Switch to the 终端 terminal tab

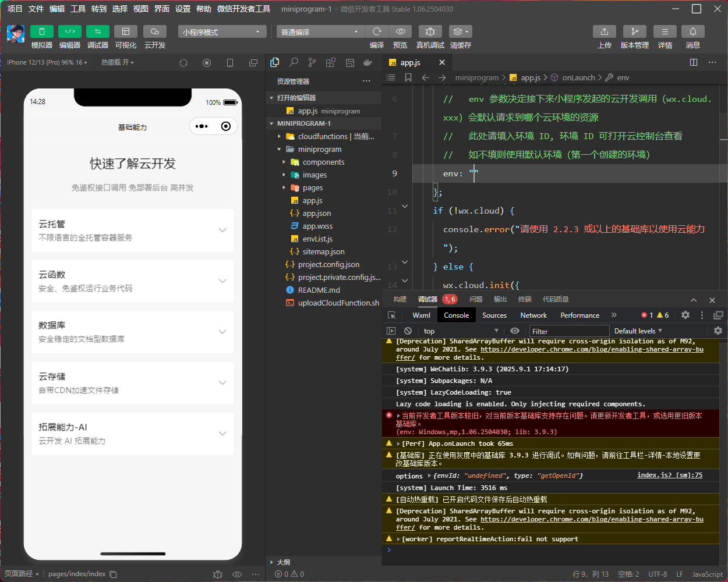click(x=525, y=299)
